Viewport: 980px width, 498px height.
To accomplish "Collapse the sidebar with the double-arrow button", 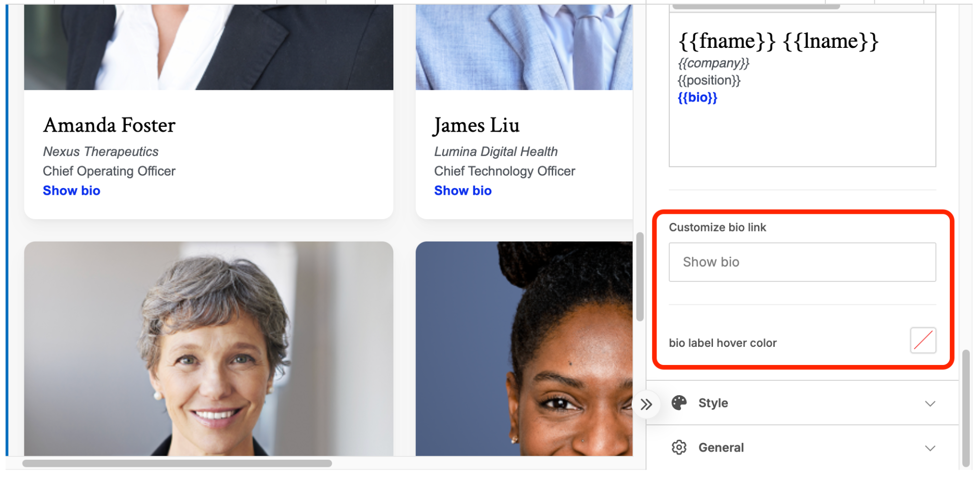I will pyautogui.click(x=646, y=405).
